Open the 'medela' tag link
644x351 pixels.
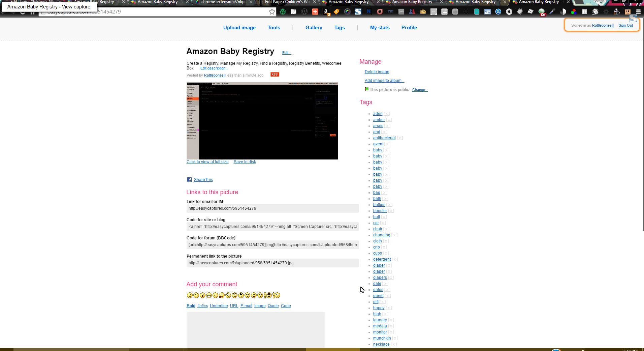click(380, 326)
